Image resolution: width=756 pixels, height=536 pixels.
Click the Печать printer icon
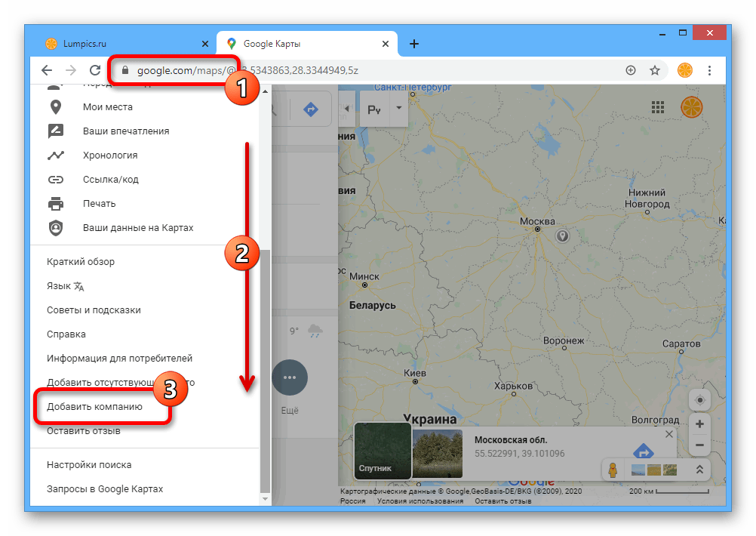pos(56,204)
